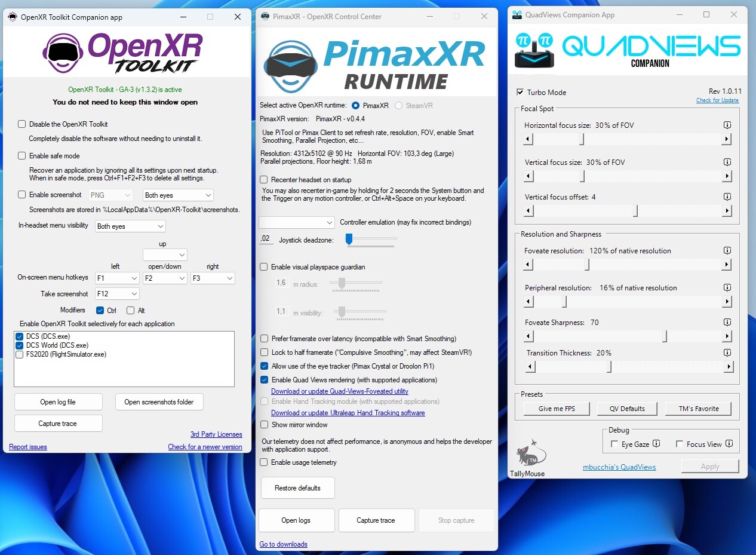Uncheck the Ctrl modifier
The image size is (756, 555).
tap(100, 311)
